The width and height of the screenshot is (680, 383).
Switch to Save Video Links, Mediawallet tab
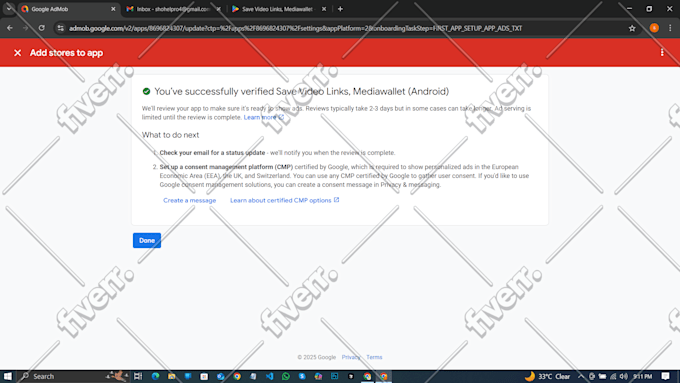click(278, 9)
